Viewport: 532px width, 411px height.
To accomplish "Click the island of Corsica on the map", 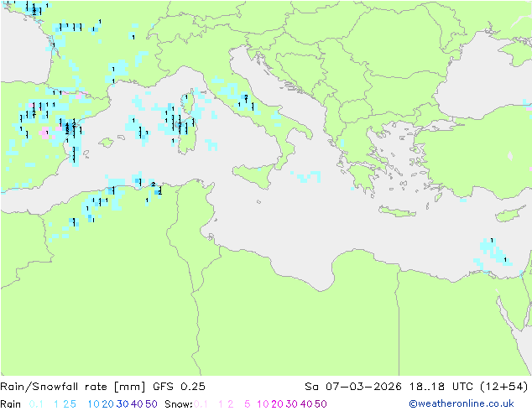I will tap(187, 101).
